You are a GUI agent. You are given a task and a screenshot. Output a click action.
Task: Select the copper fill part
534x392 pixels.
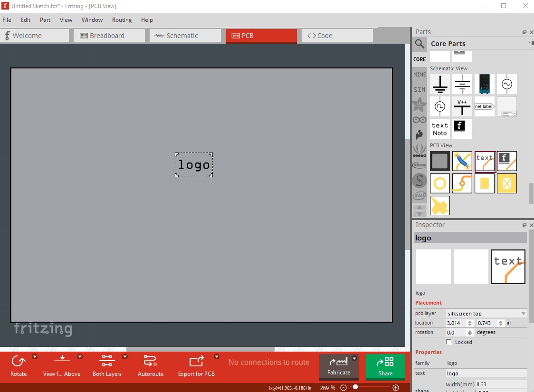pos(439,206)
